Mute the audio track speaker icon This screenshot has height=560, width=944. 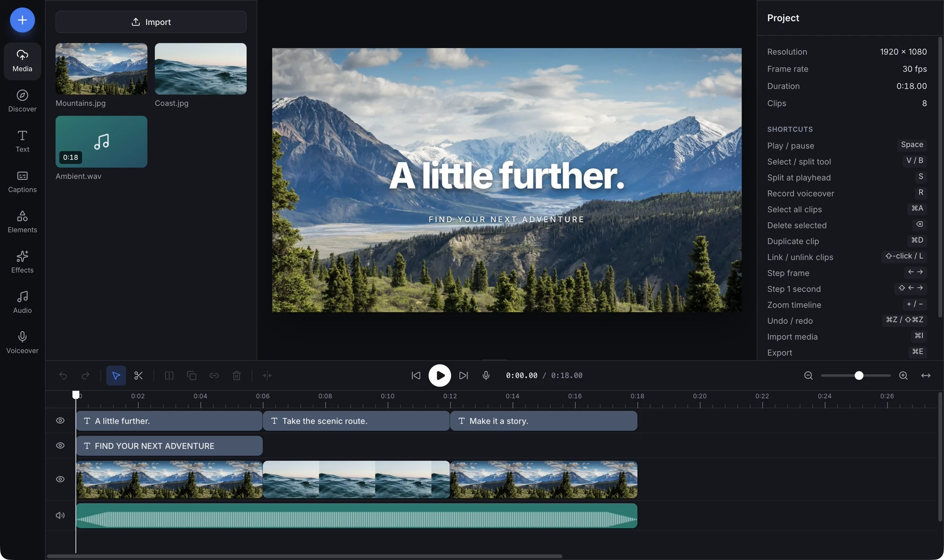[60, 516]
